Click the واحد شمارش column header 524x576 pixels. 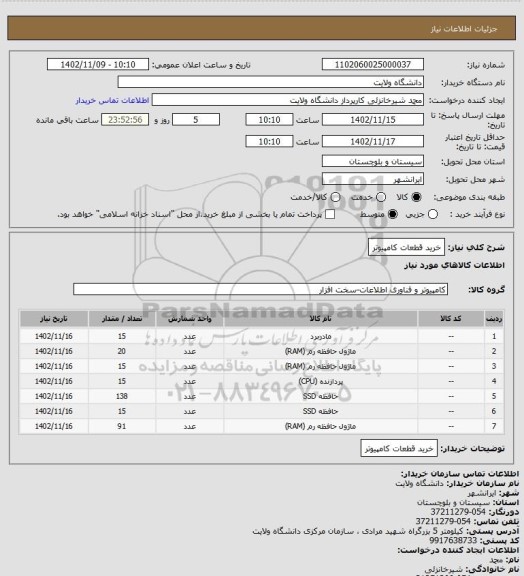(190, 319)
